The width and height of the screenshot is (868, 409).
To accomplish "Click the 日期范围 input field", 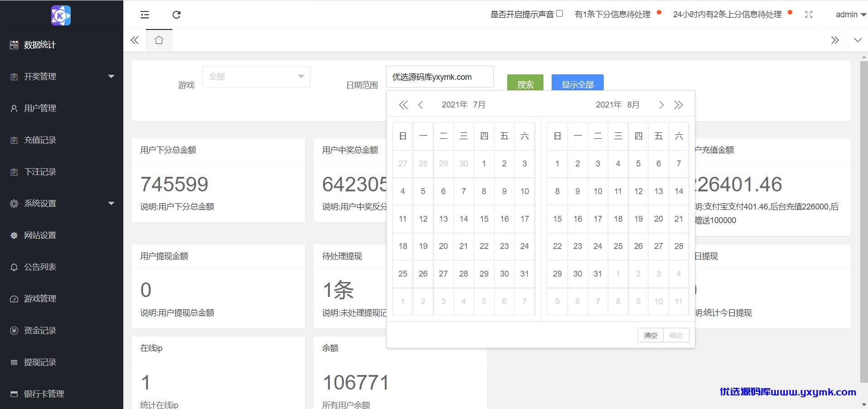I will pos(440,77).
